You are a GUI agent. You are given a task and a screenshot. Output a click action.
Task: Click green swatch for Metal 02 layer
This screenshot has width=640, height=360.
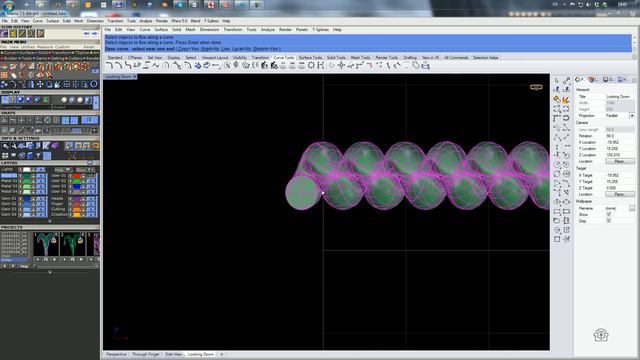click(27, 181)
